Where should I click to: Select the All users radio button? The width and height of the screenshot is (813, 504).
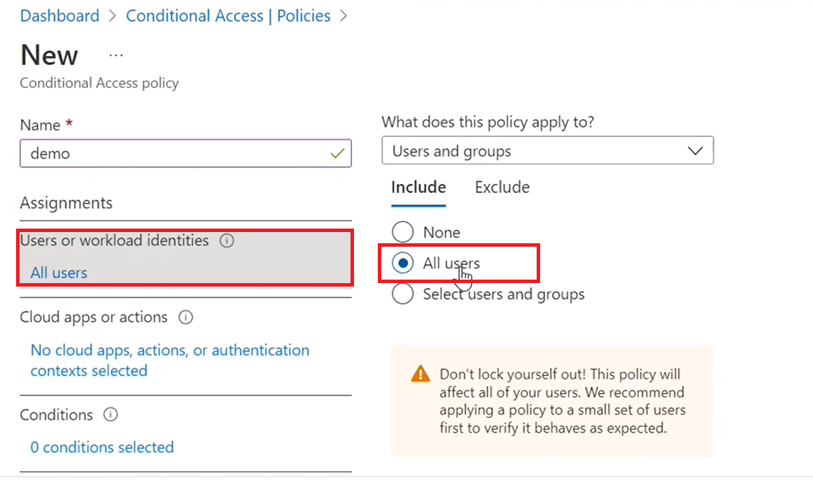click(402, 263)
